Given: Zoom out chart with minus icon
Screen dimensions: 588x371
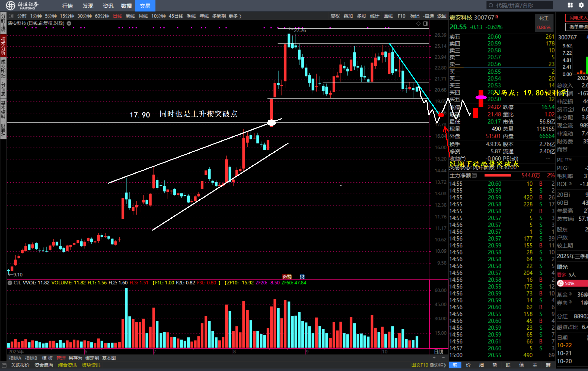Looking at the screenshot, I should tap(443, 358).
